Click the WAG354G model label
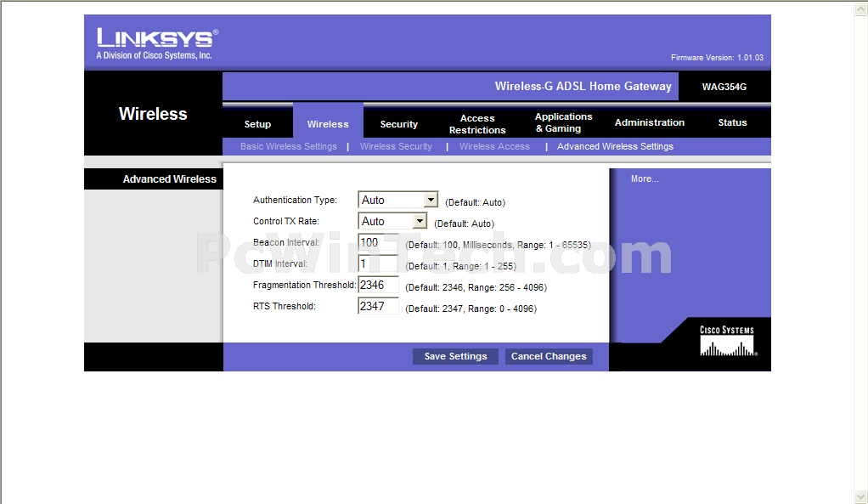 (x=724, y=87)
